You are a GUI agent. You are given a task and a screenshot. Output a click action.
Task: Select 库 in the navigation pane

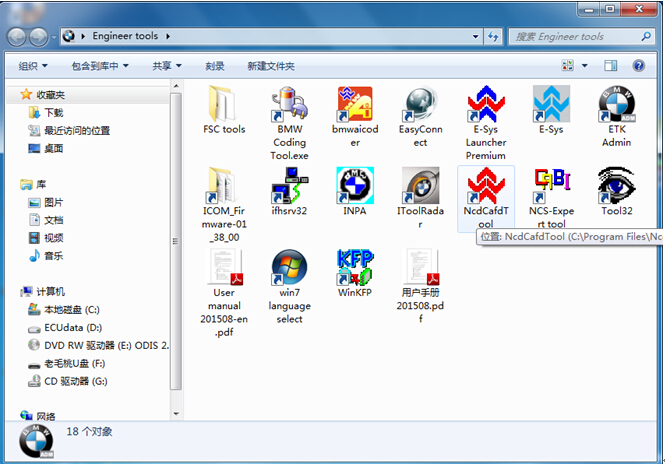[x=33, y=184]
